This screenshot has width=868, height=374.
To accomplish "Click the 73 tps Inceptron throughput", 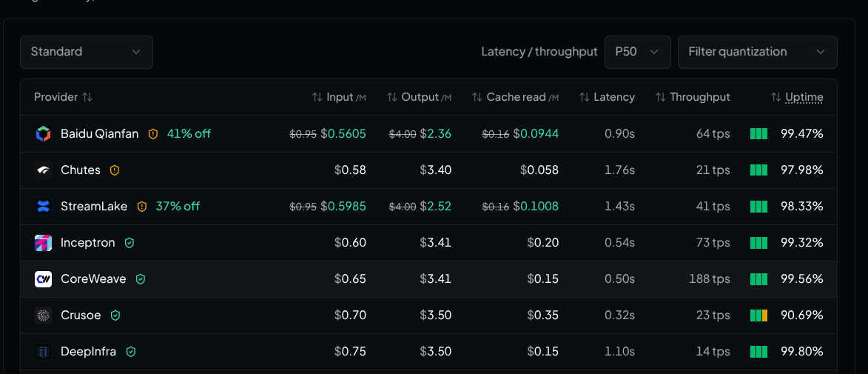I will (x=713, y=243).
